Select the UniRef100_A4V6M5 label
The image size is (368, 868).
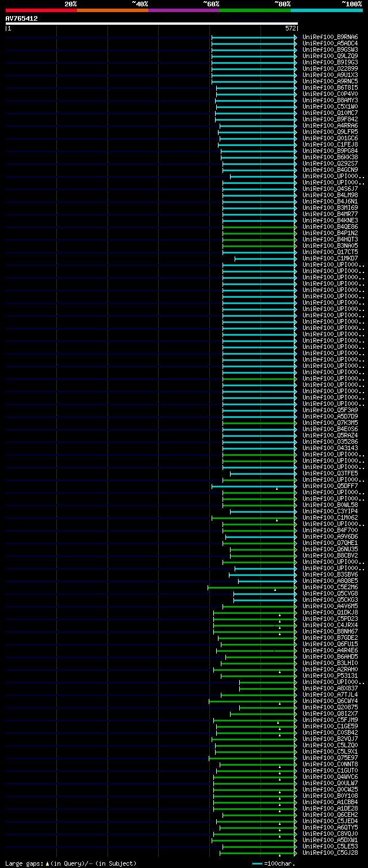[x=330, y=606]
